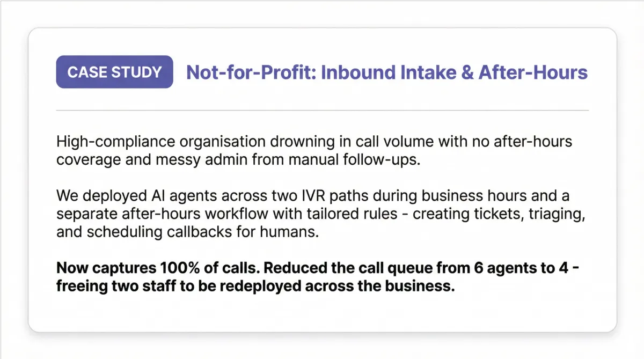The height and width of the screenshot is (359, 644).
Task: Click the bold Now captures 100% of calls sentence
Action: (318, 276)
